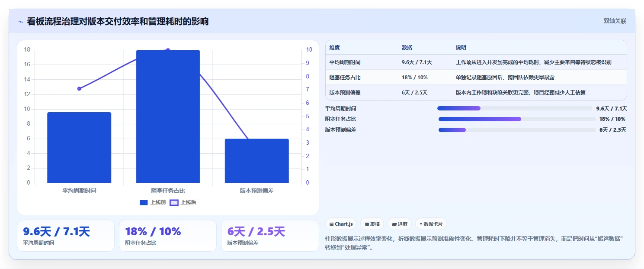Click the 18% / 10% stat card
Image resolution: width=644 pixels, height=269 pixels.
point(168,236)
